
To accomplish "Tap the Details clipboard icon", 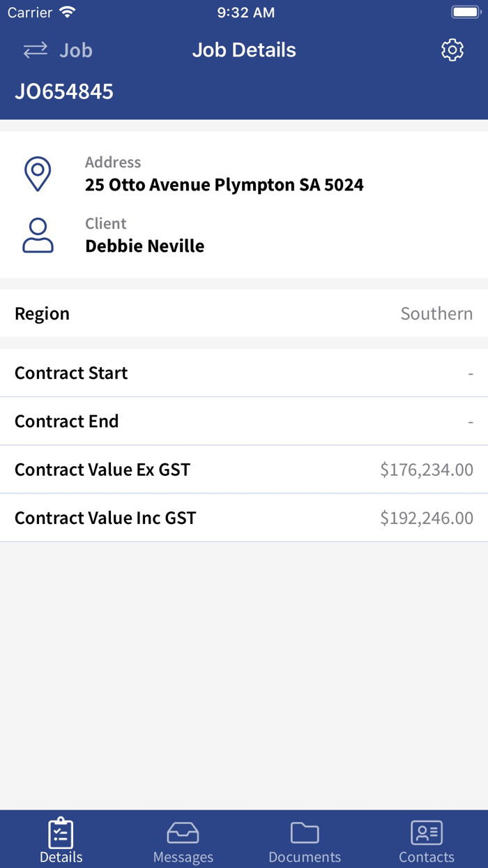I will click(61, 832).
